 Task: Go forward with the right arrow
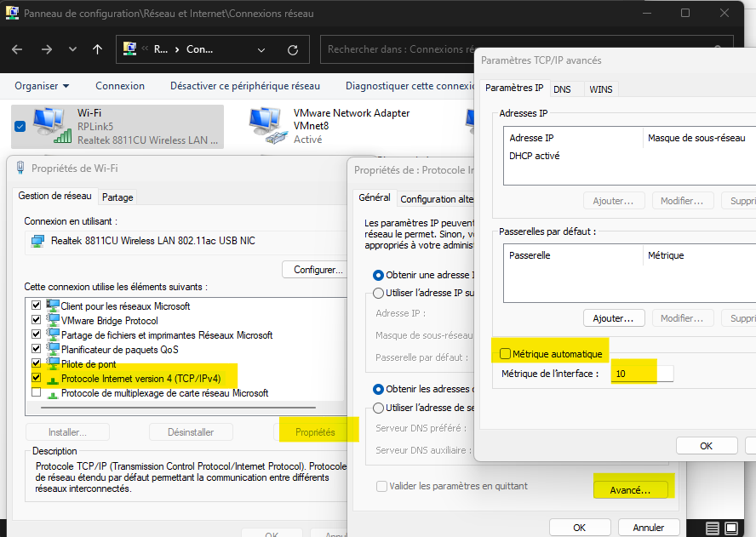[x=47, y=49]
